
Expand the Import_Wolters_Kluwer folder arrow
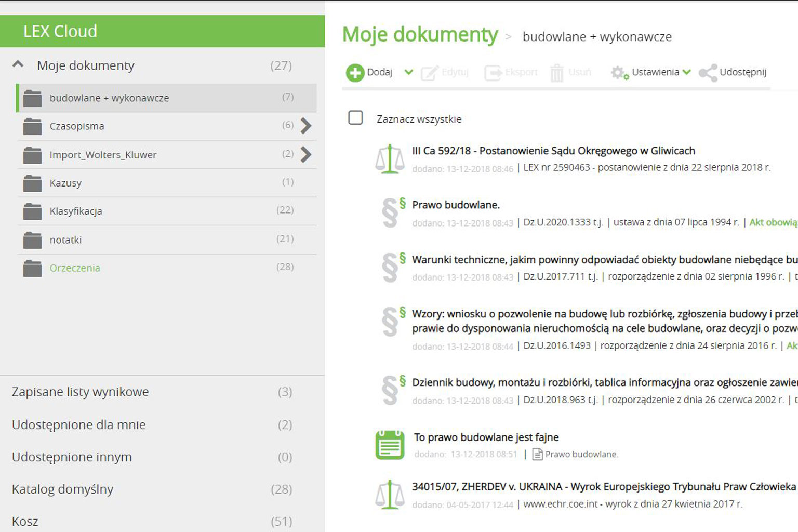(306, 154)
